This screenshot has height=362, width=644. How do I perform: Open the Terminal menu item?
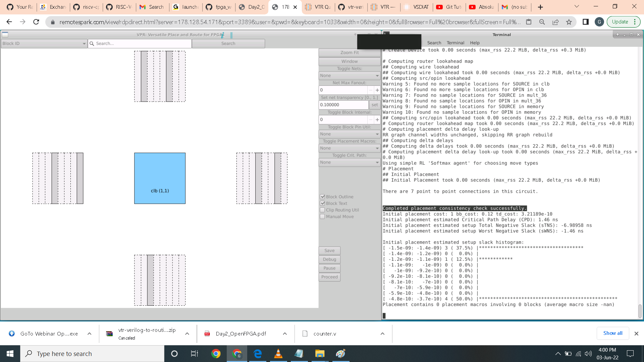pos(455,43)
